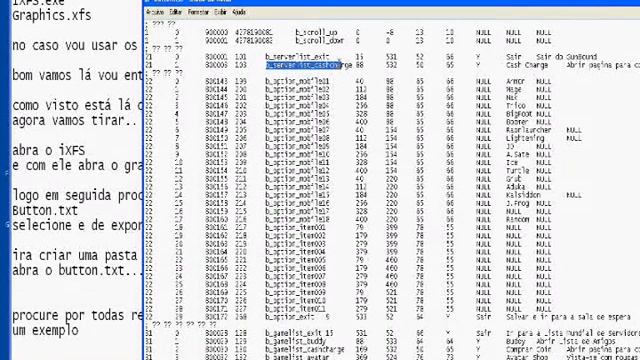Click the b_option_item005 entry

point(296,260)
